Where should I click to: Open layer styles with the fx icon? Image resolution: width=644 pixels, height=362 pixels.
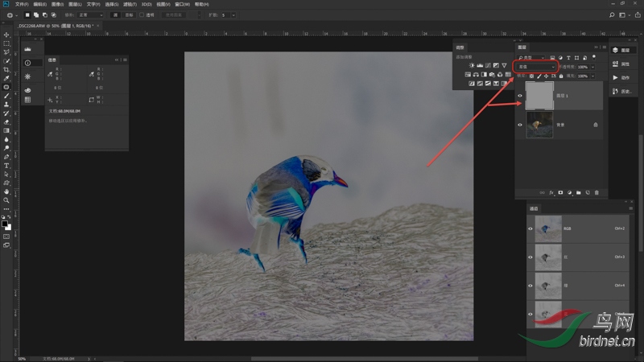click(x=551, y=193)
